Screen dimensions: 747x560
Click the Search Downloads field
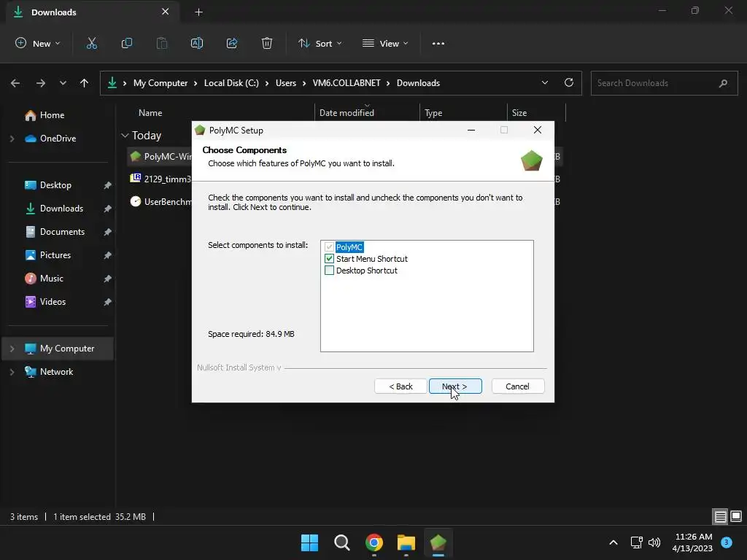(x=664, y=83)
